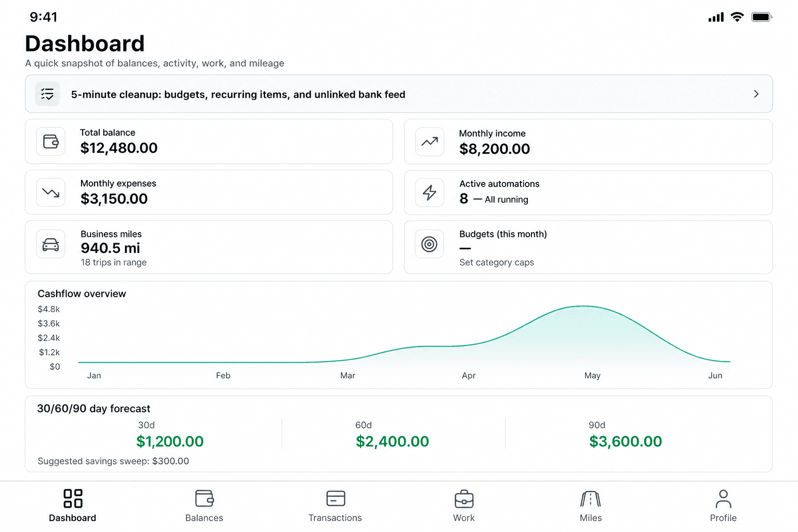Open the Work briefcase tab icon

[464, 499]
